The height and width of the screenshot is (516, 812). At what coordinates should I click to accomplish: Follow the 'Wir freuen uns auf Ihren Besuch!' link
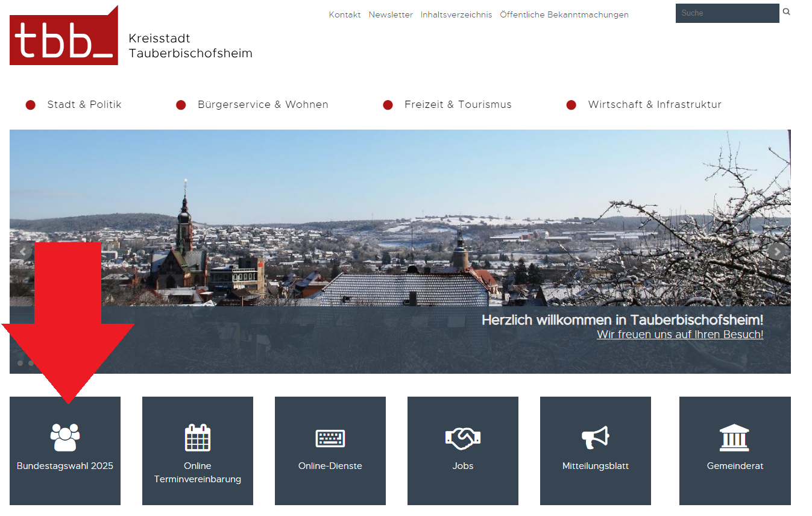coord(680,335)
